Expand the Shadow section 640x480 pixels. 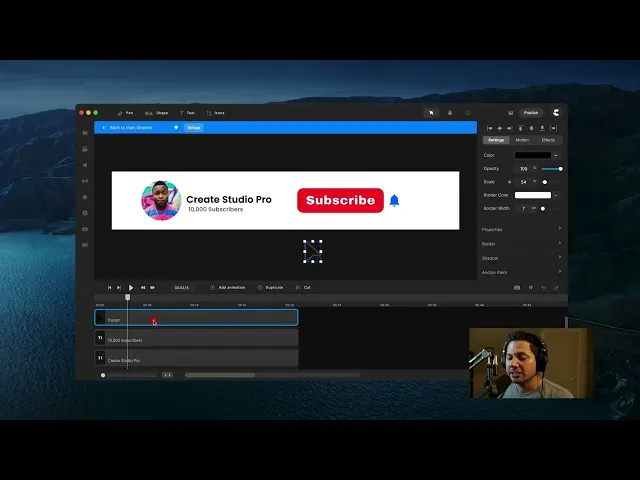click(x=522, y=258)
